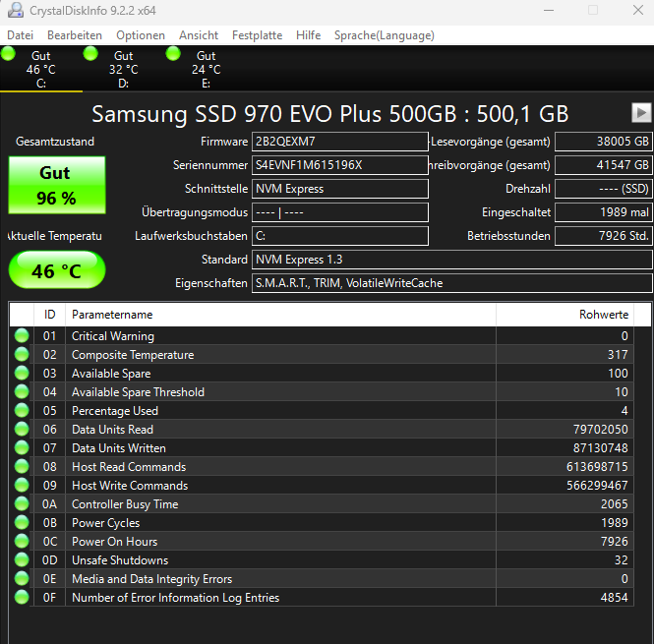
Task: Select the Percentage Used parameter name
Action: pos(115,411)
